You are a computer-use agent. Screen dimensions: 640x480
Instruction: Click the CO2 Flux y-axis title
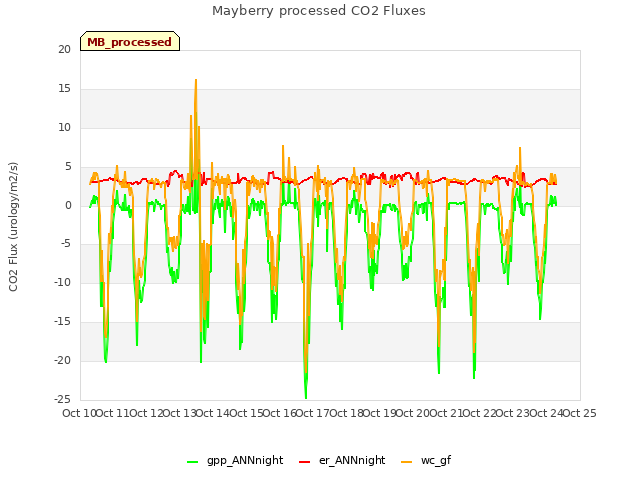(x=13, y=227)
